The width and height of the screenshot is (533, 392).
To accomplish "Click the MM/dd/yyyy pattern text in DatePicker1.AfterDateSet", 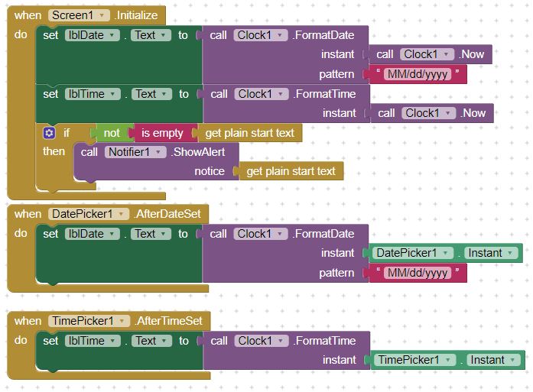I will coord(418,273).
